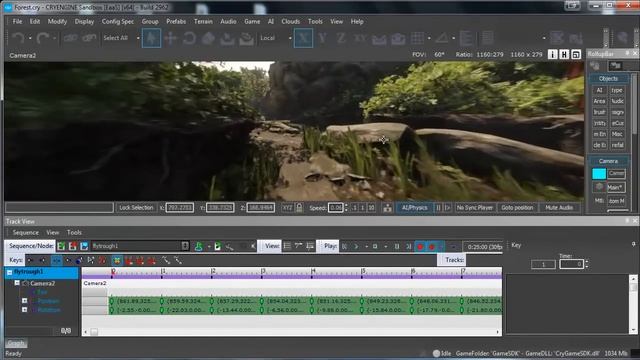Click the viewport 'H' helpers icon

click(x=564, y=54)
